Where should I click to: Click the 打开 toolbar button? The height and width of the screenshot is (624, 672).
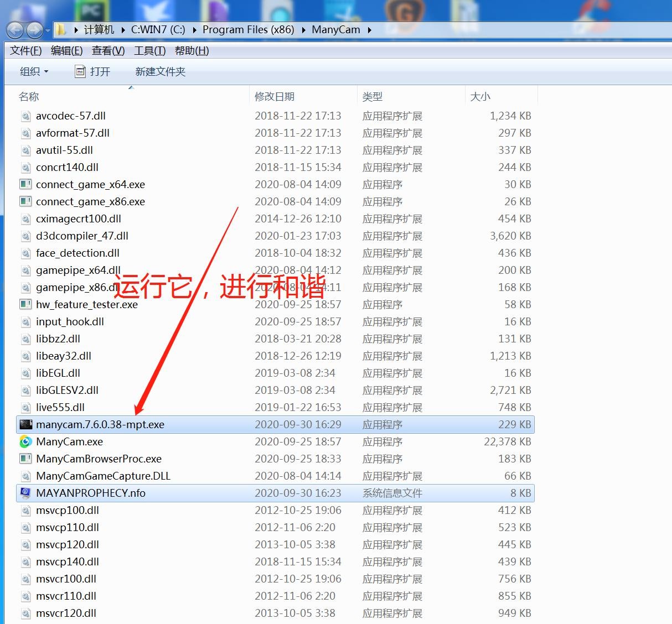tap(92, 71)
